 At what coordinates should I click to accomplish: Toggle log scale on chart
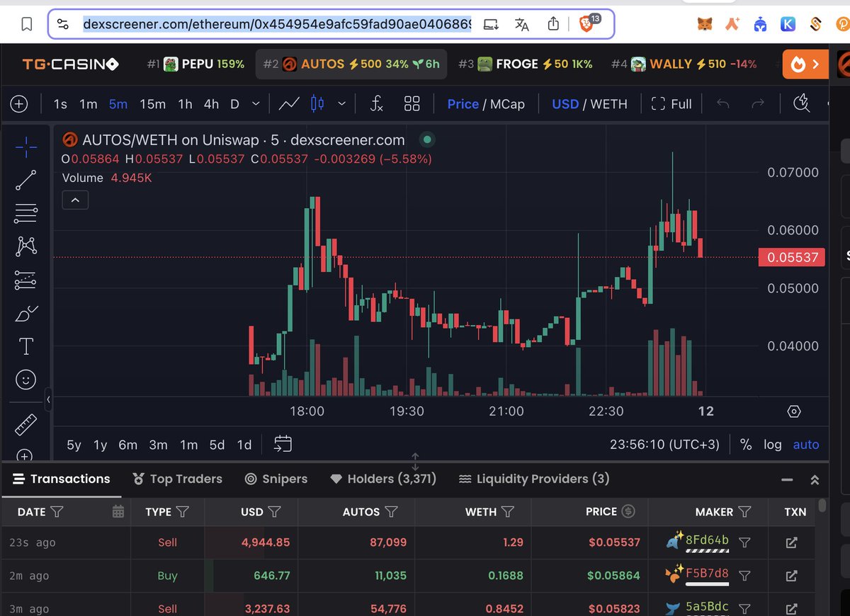pyautogui.click(x=773, y=445)
